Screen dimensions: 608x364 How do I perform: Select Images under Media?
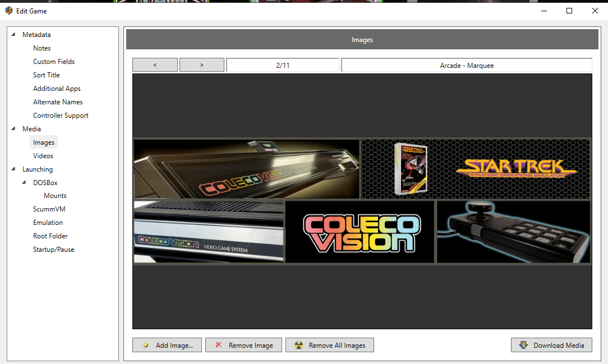coord(43,142)
